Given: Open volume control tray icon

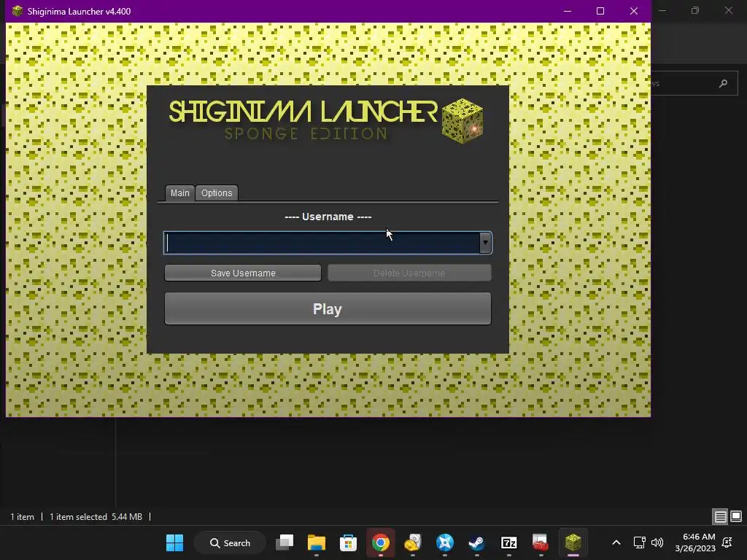Looking at the screenshot, I should click(x=657, y=542).
